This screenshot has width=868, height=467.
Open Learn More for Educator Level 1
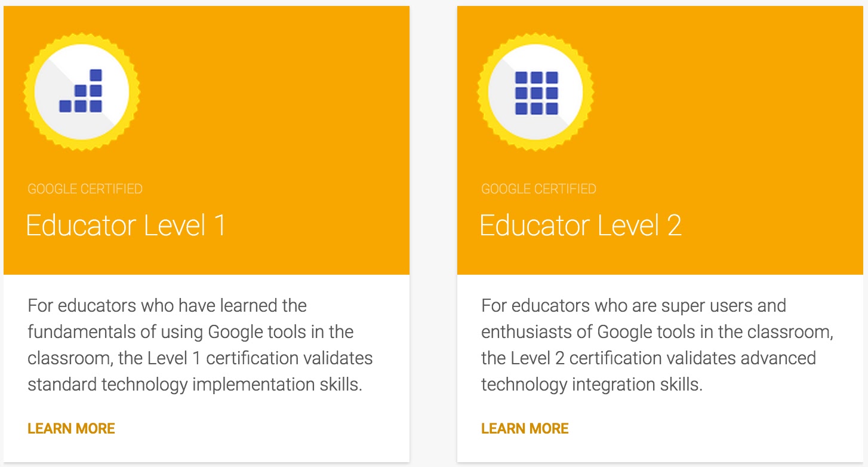(x=70, y=428)
